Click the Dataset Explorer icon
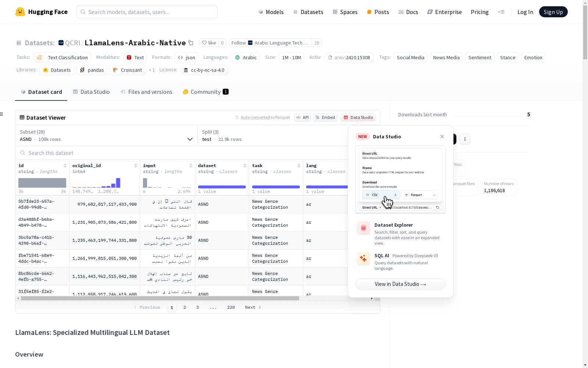The width and height of the screenshot is (588, 368). (363, 228)
